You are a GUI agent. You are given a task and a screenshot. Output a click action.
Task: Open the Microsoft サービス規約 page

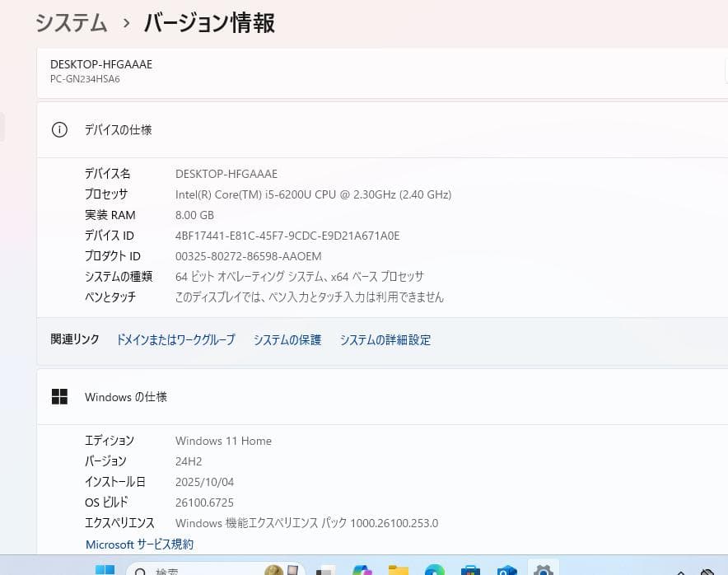[x=139, y=544]
